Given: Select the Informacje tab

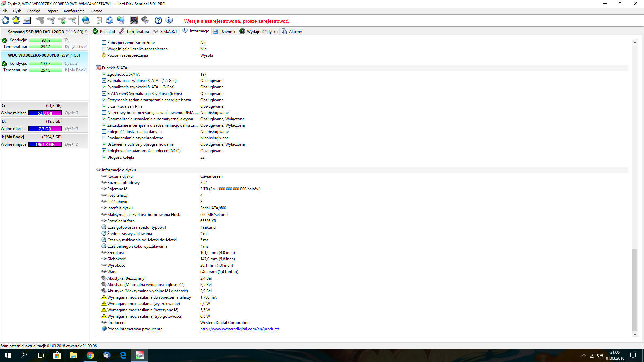Looking at the screenshot, I should [196, 31].
